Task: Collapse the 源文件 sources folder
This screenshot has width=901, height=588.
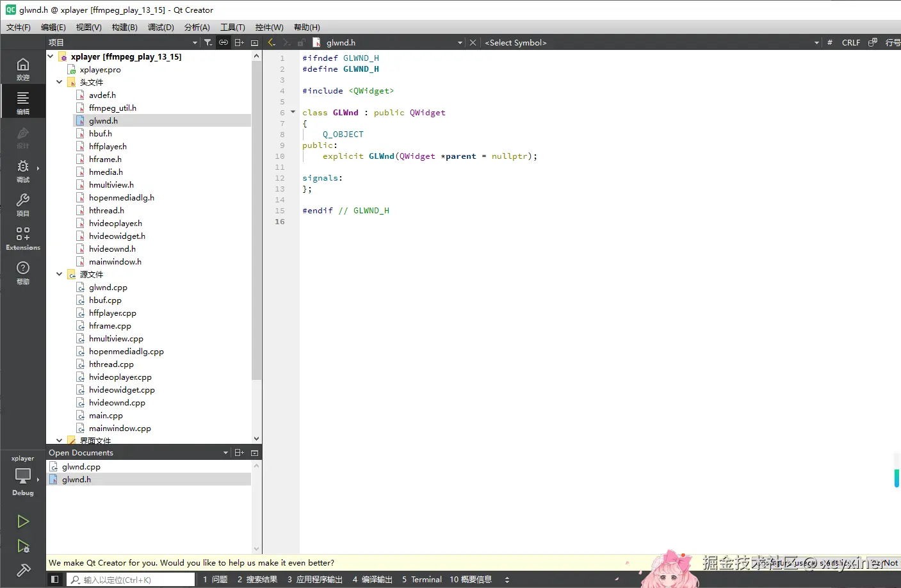Action: click(x=60, y=274)
